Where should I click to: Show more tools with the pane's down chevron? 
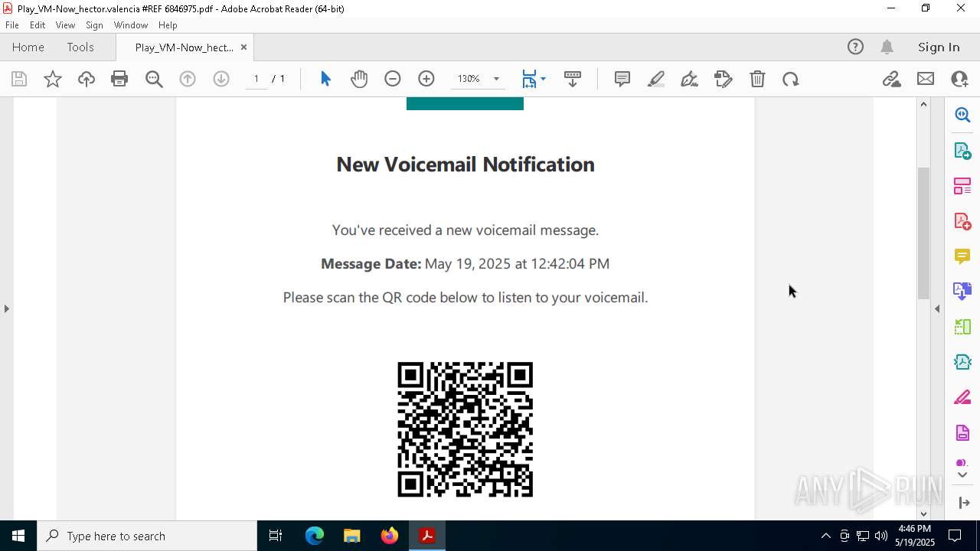pos(962,475)
